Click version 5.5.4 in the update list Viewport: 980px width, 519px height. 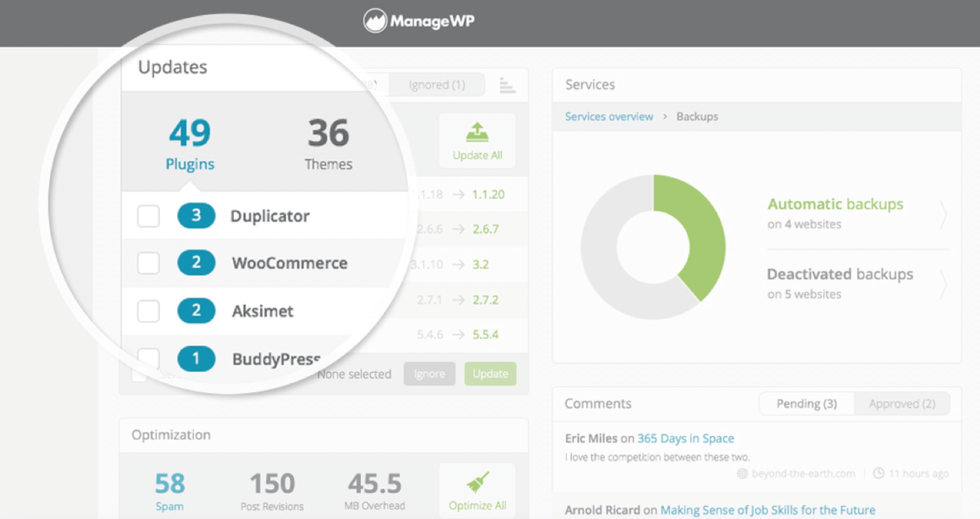(x=485, y=334)
